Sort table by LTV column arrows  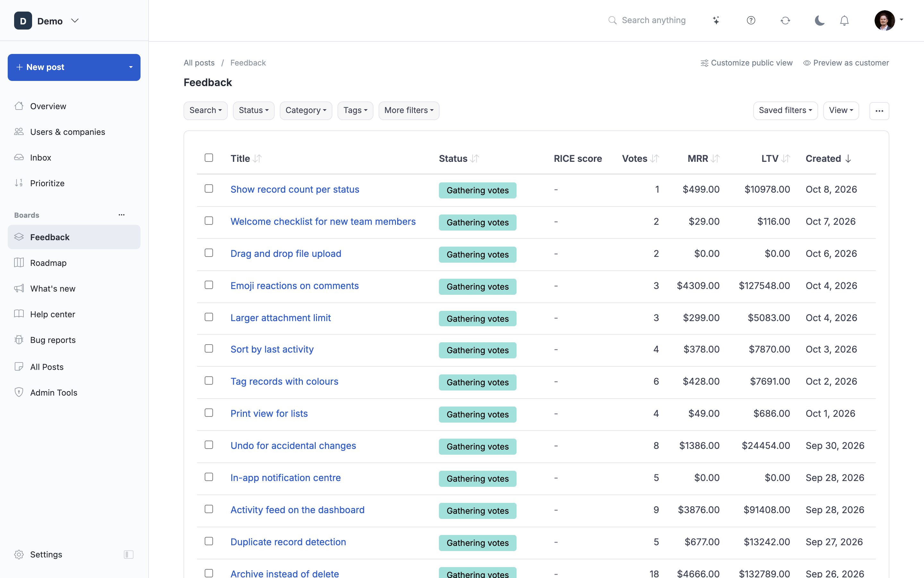tap(785, 158)
